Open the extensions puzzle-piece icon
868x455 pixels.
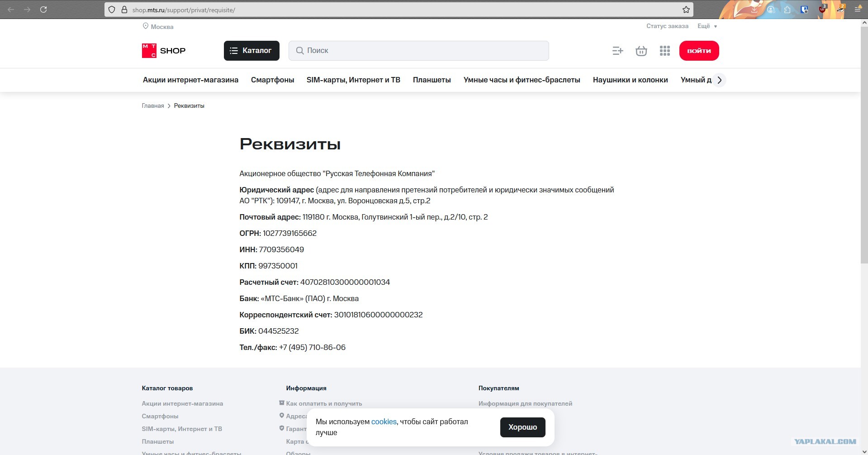787,10
